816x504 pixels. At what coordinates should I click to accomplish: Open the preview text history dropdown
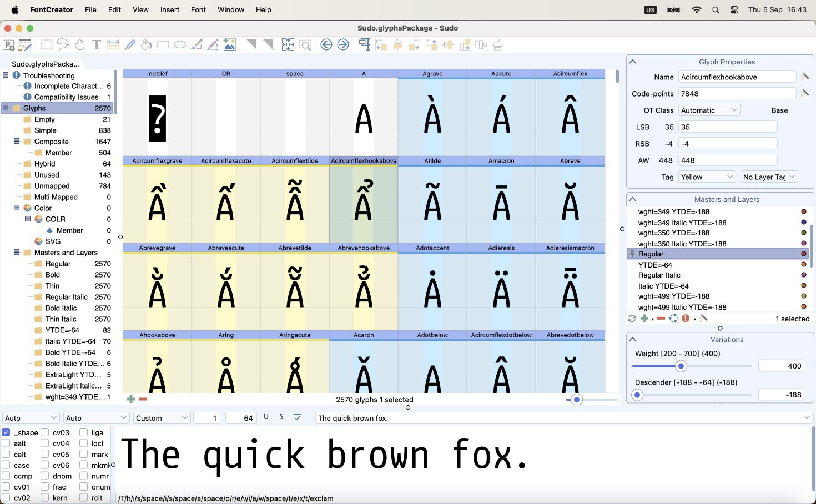point(807,417)
